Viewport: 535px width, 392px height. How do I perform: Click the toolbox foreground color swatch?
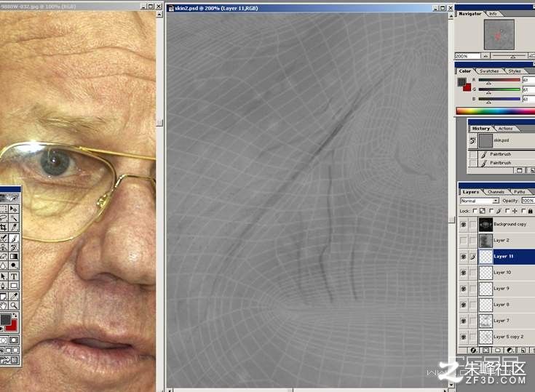(x=6, y=319)
